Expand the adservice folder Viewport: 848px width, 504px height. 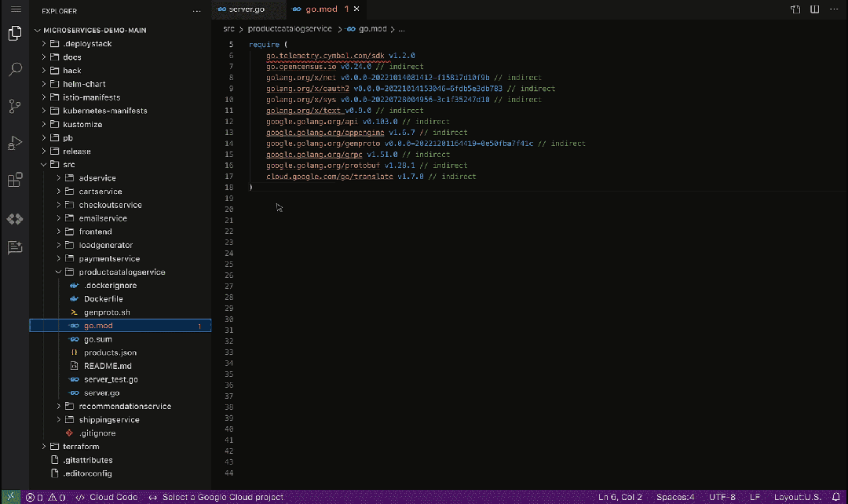tap(97, 178)
